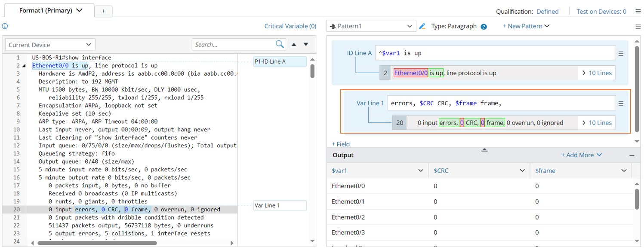Click the Test on Devices link
The height and width of the screenshot is (250, 644).
pyautogui.click(x=601, y=12)
